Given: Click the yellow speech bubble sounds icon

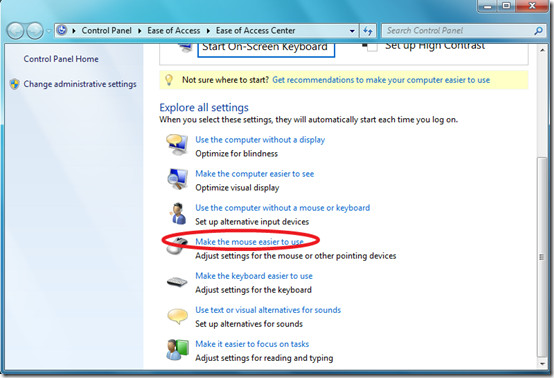Looking at the screenshot, I should (177, 316).
